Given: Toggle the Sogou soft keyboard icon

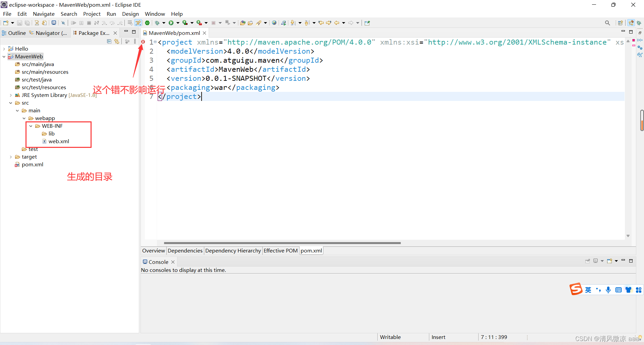Looking at the screenshot, I should (619, 290).
